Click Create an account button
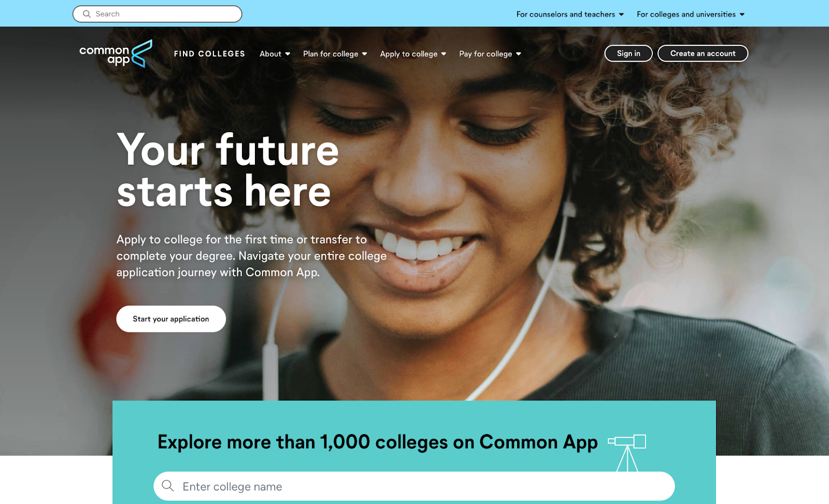829x504 pixels. click(703, 53)
